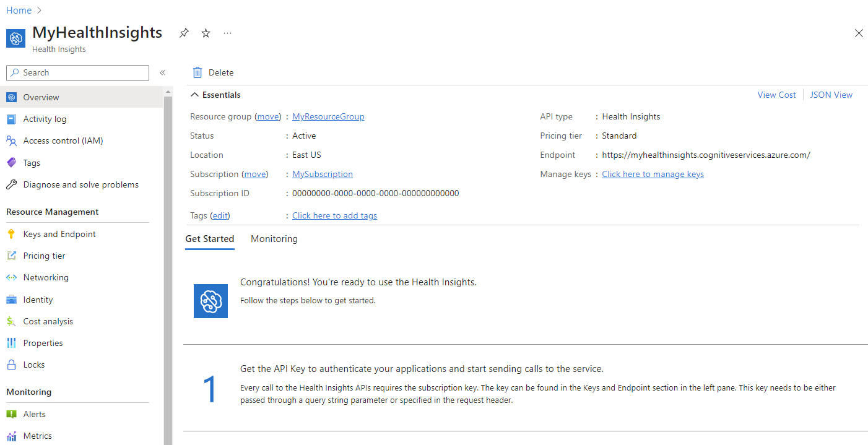Open the View Cost link

pyautogui.click(x=777, y=95)
